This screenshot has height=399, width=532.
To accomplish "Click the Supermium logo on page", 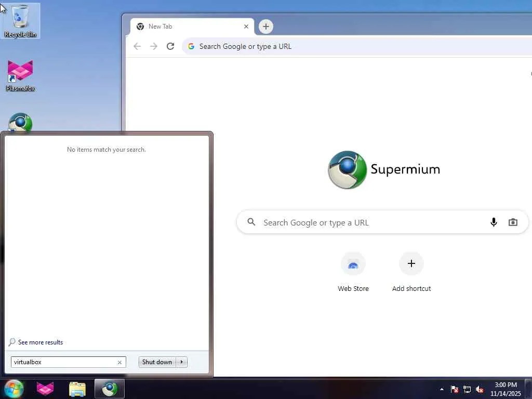I will (x=384, y=170).
